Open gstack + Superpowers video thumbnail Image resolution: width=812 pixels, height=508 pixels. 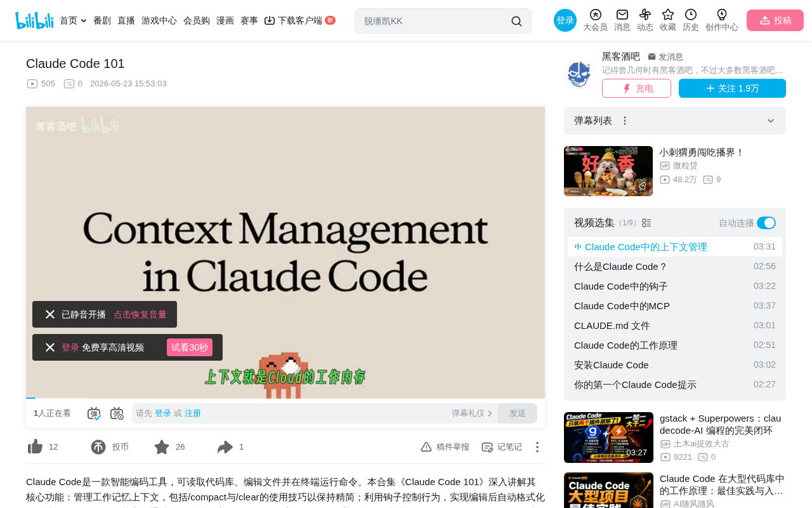[608, 438]
